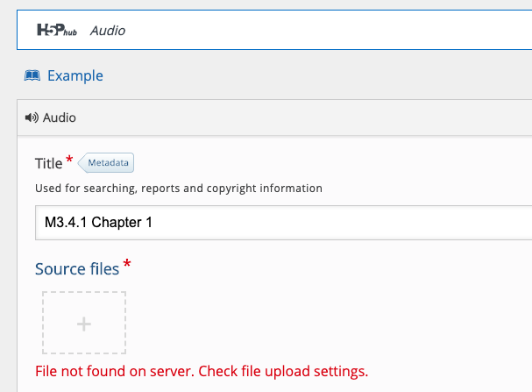Click the red asterisk next to Title
The width and height of the screenshot is (532, 392).
[x=69, y=159]
